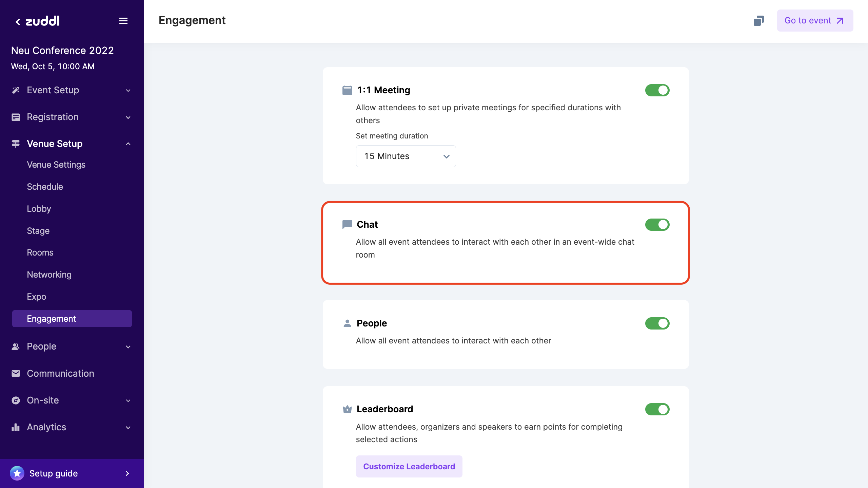Click the Setup guide link

click(x=72, y=473)
